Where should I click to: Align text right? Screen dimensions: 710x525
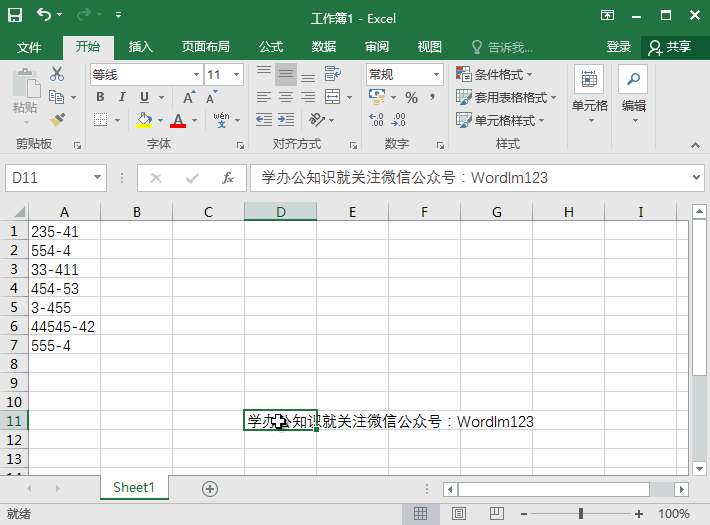308,97
